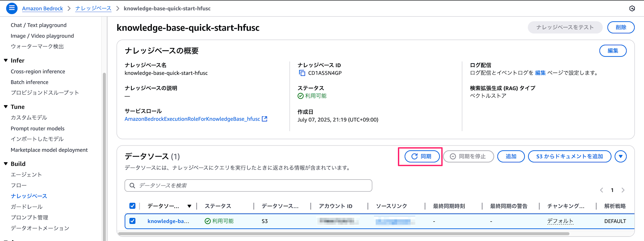Select ナレッジベース in sidebar
The height and width of the screenshot is (241, 644).
click(x=29, y=196)
